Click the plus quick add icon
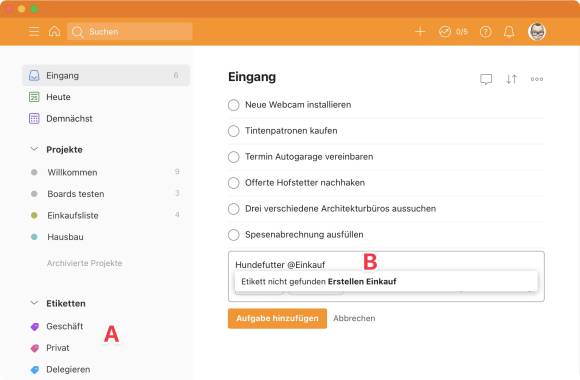580x380 pixels. click(x=420, y=31)
